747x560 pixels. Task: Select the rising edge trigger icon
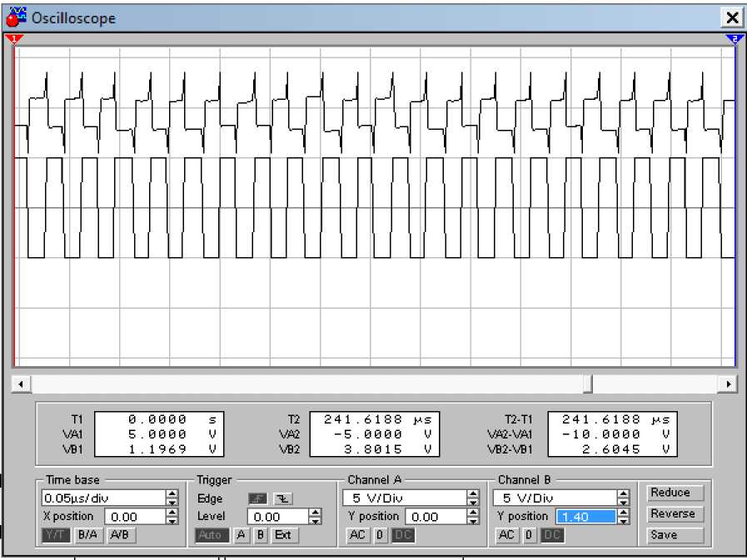pyautogui.click(x=257, y=498)
